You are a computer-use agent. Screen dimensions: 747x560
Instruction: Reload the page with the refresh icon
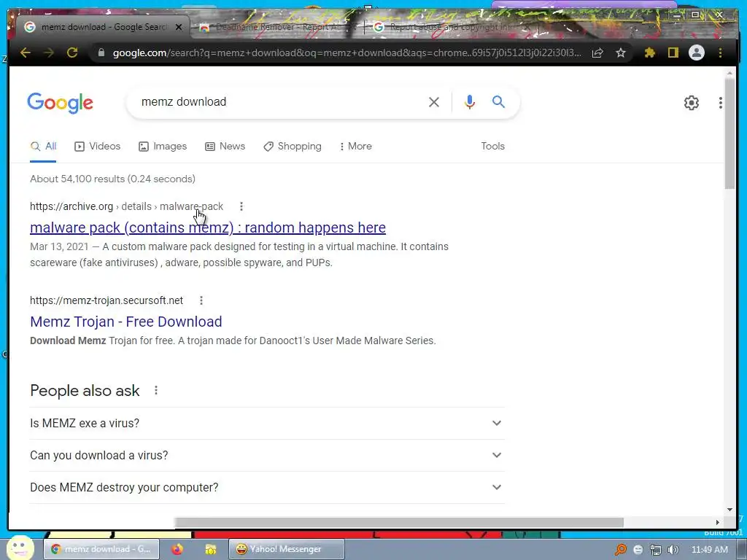(72, 52)
